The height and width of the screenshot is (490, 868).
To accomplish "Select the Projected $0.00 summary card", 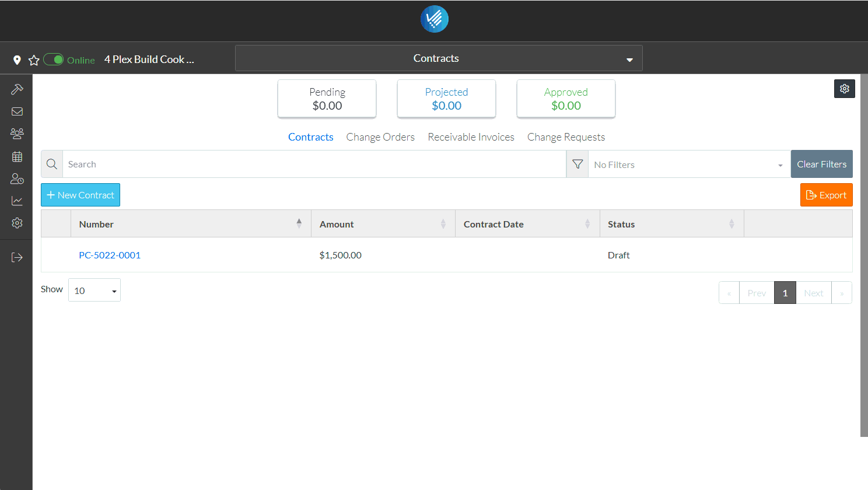I will 447,99.
